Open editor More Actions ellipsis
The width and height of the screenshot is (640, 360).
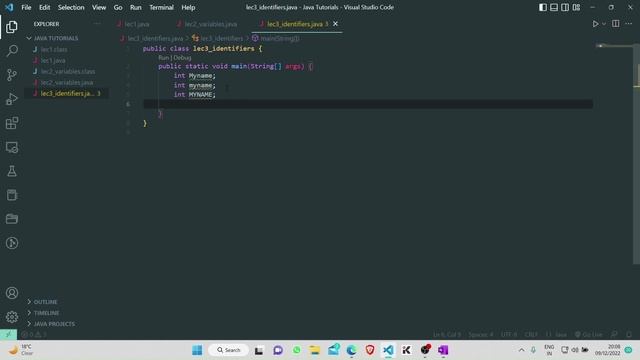pos(629,24)
